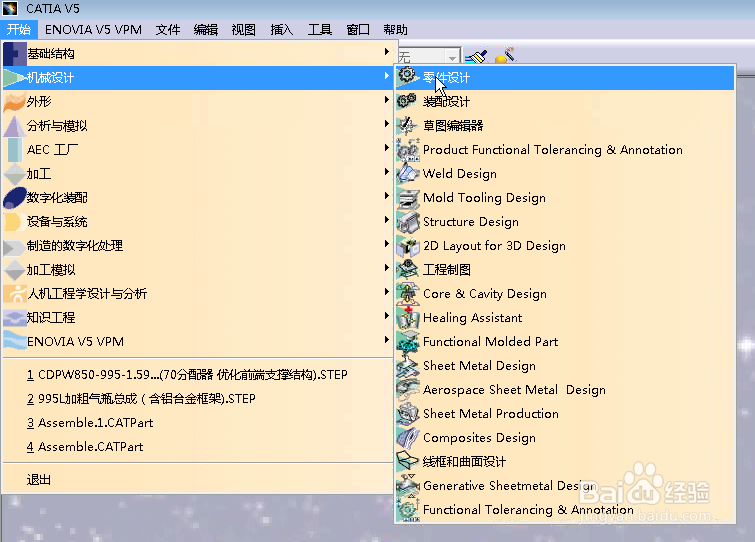Choose Weld Design workbench label
This screenshot has width=755, height=542.
pyautogui.click(x=459, y=174)
